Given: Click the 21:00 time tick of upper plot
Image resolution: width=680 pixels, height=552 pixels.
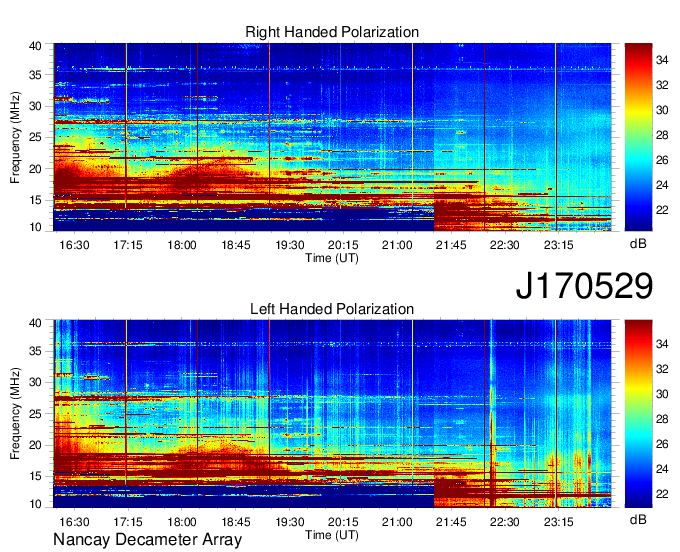Looking at the screenshot, I should 397,245.
